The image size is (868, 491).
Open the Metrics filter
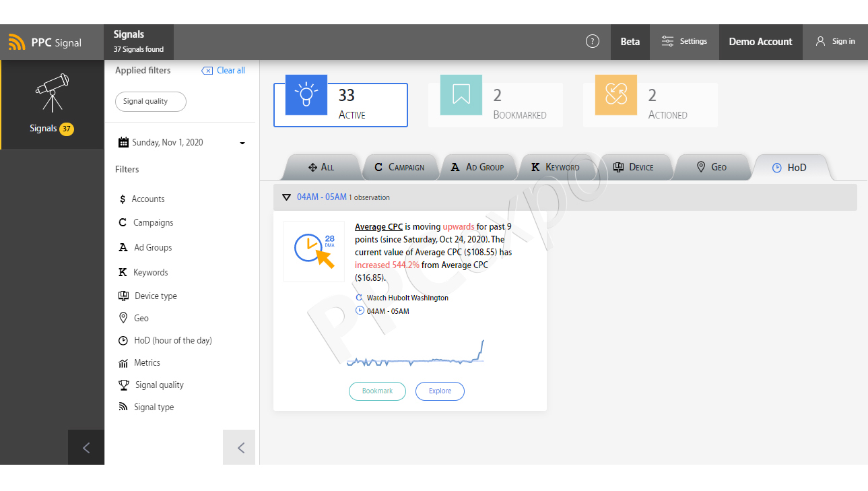(139, 363)
